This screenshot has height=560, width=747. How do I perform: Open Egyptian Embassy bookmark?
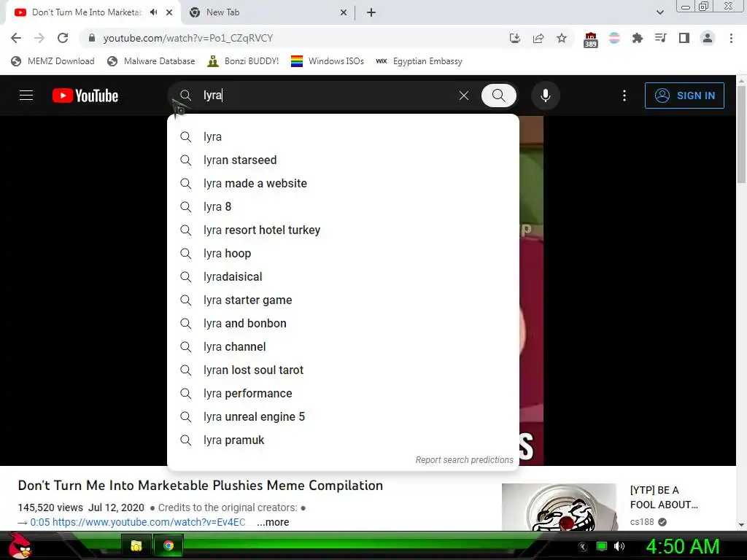[419, 61]
